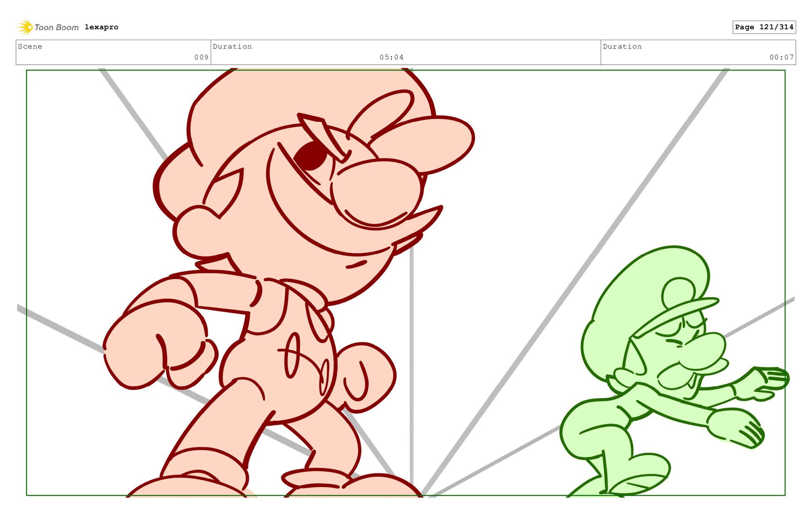
Task: Click the panel duration value '00:07'
Action: (x=782, y=57)
